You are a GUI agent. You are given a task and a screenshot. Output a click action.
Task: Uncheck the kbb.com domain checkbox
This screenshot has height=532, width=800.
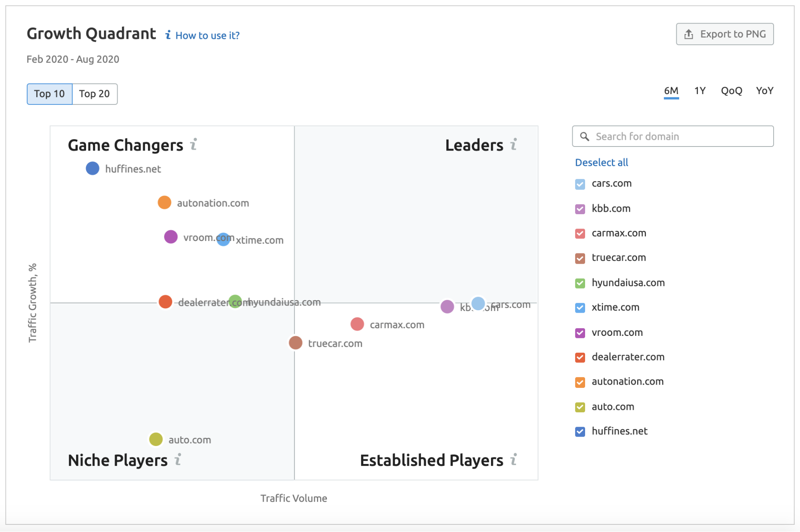tap(579, 209)
